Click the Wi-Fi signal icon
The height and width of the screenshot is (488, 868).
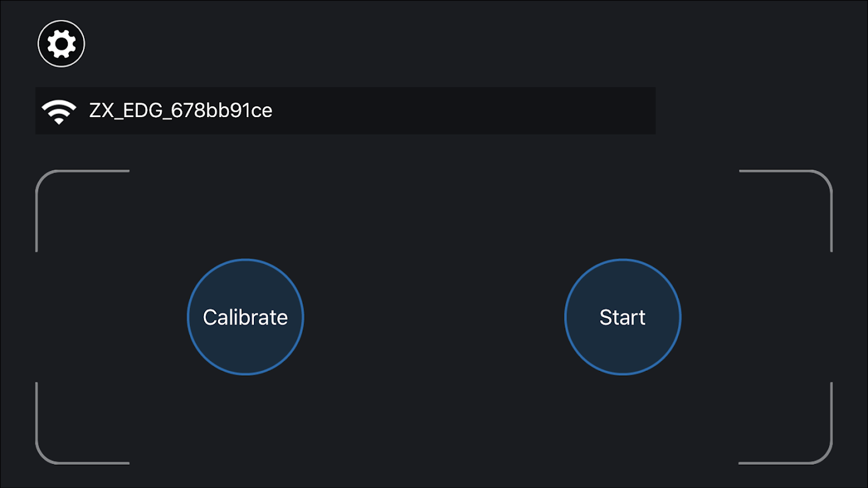[59, 111]
